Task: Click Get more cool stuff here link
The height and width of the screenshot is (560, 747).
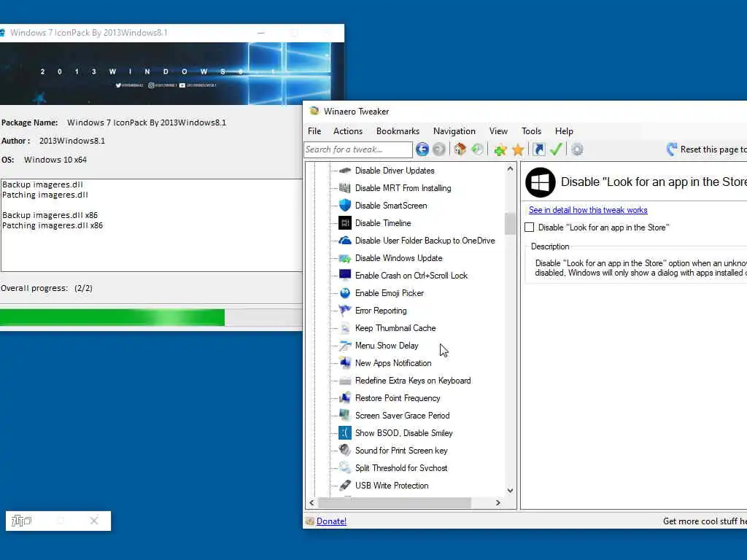Action: click(x=705, y=521)
